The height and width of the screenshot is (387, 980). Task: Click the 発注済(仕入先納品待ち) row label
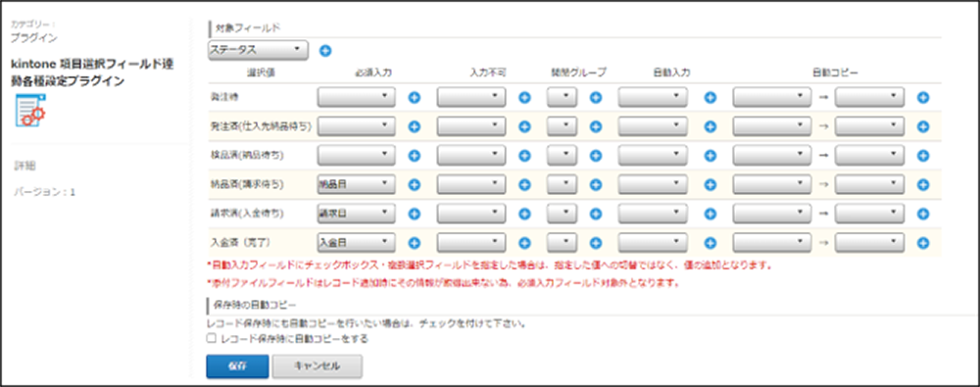[x=262, y=126]
